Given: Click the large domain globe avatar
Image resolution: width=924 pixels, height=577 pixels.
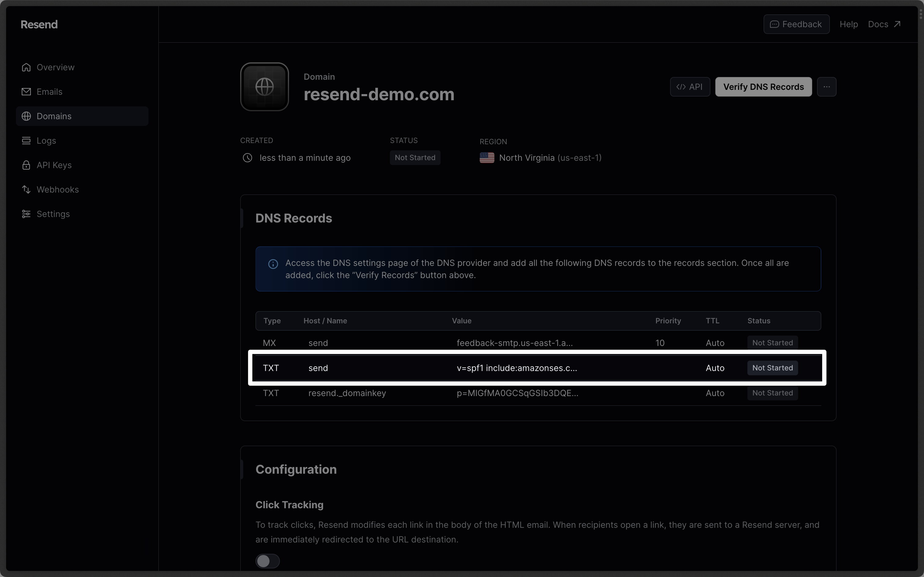Looking at the screenshot, I should [264, 86].
